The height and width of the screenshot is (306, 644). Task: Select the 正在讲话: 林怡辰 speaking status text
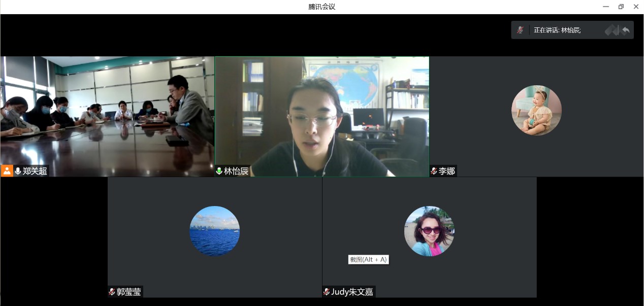coord(557,30)
